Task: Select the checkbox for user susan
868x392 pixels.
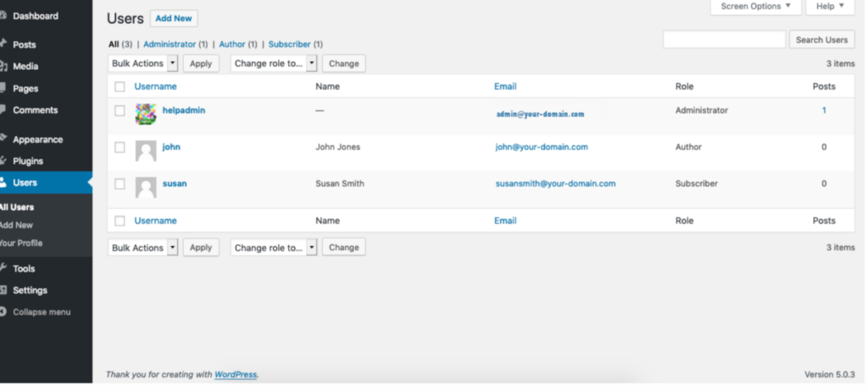Action: [x=120, y=184]
